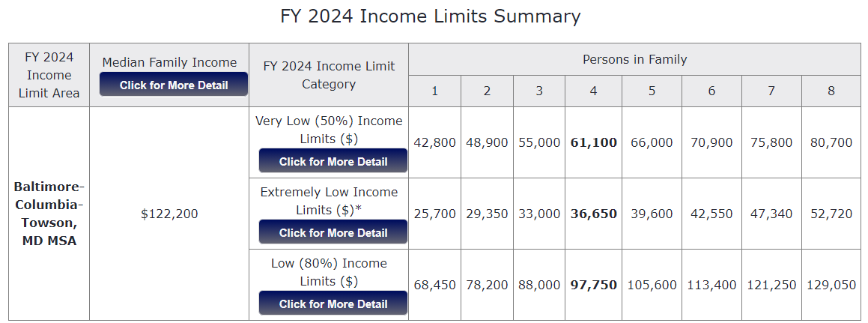Viewport: 868px width, 323px height.
Task: Click the FY 2024 Income Limits Summary title
Action: point(431,16)
